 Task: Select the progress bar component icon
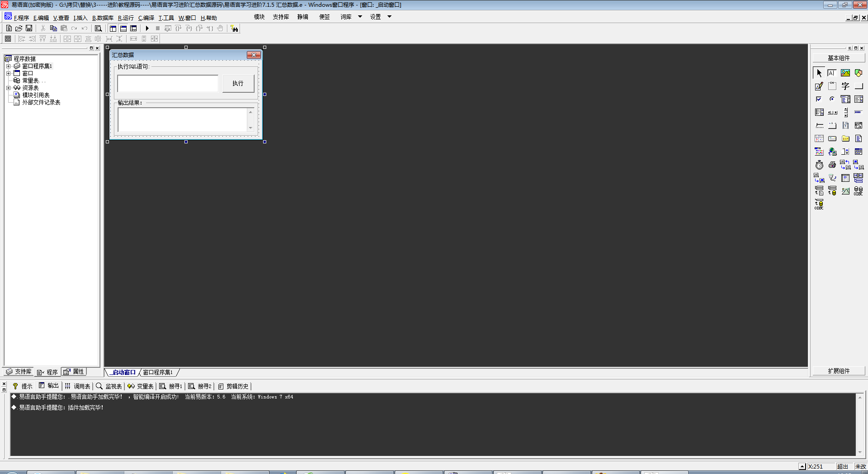click(x=859, y=112)
